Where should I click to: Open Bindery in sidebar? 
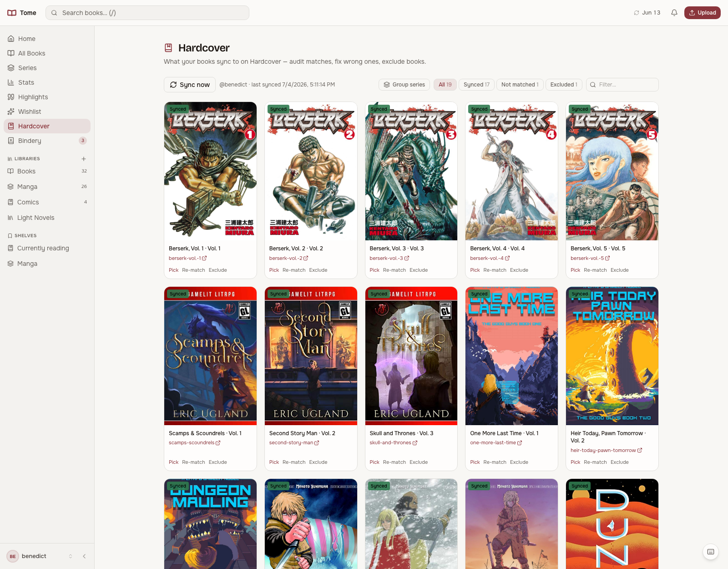47,141
